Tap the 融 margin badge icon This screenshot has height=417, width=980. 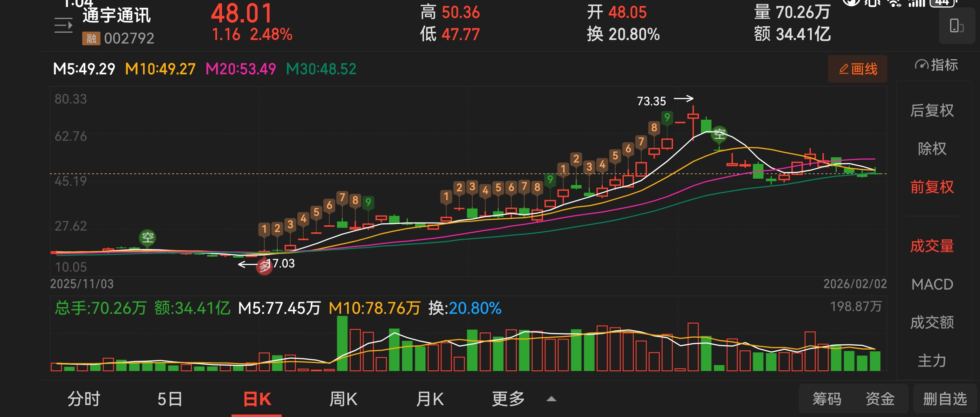(91, 38)
